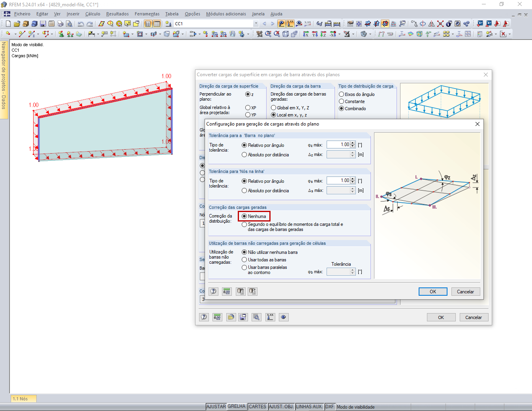Open the 'Navegador de projetos - Dados' side panel

click(4, 79)
